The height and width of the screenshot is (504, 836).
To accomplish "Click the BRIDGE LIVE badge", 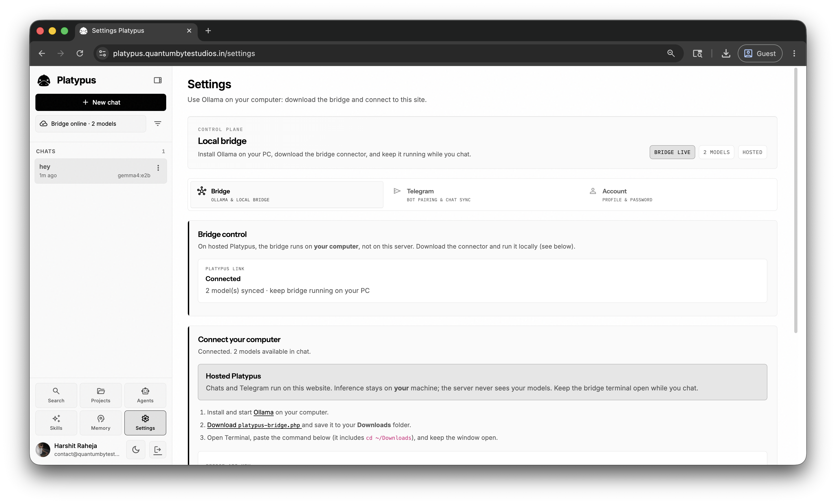I will coord(672,152).
